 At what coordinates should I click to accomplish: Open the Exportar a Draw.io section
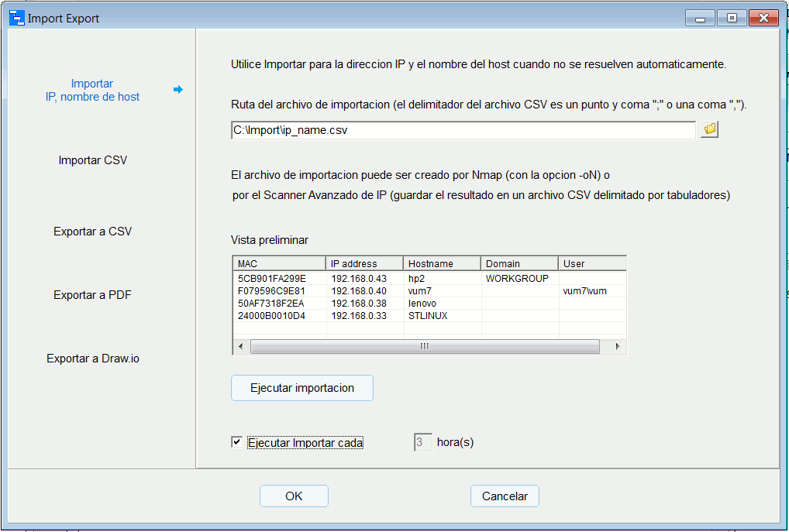[92, 358]
